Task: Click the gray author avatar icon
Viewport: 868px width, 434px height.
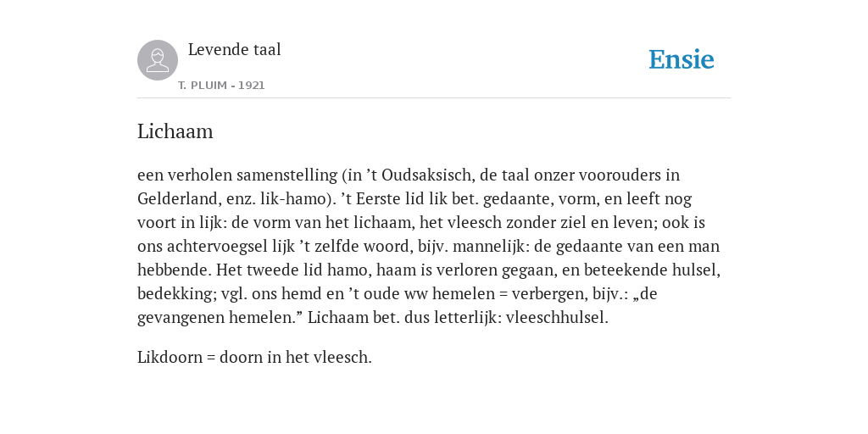Action: 158,60
